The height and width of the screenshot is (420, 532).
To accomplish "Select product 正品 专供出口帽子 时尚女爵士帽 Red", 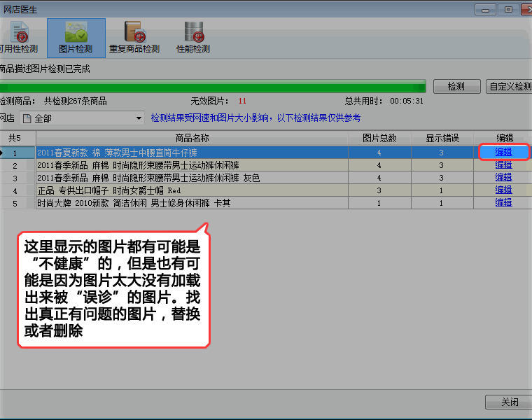I will click(x=192, y=190).
